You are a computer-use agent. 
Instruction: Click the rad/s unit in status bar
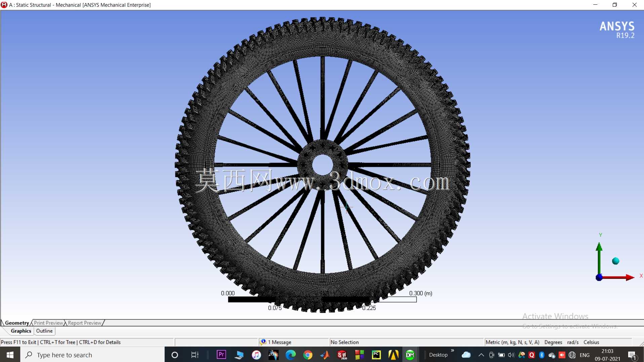coord(573,342)
